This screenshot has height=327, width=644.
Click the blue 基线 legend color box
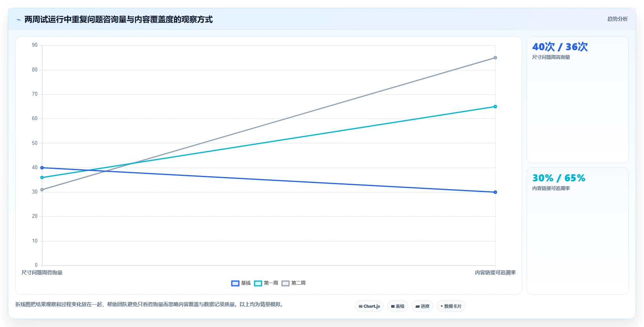click(x=235, y=283)
